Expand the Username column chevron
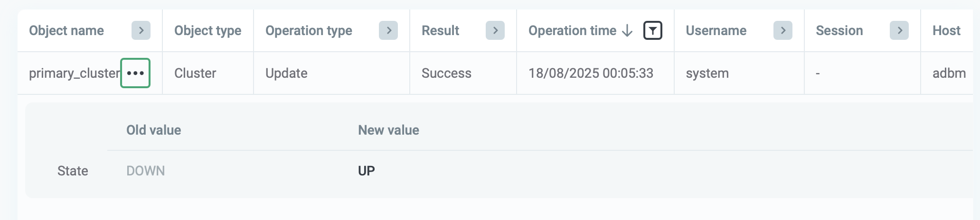 pos(783,31)
